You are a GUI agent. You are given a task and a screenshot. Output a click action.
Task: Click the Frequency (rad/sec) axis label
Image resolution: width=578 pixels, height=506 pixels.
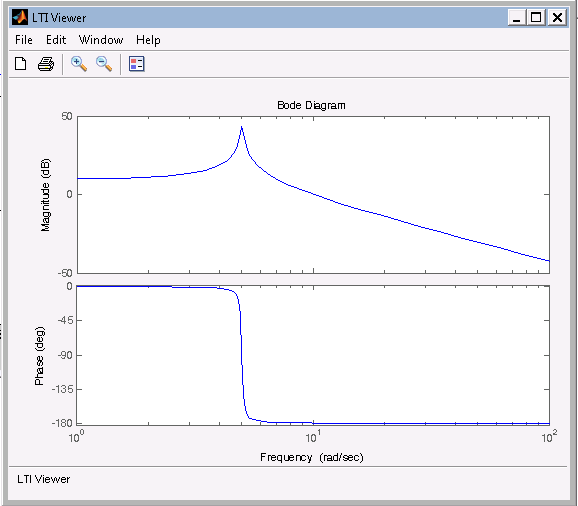312,457
